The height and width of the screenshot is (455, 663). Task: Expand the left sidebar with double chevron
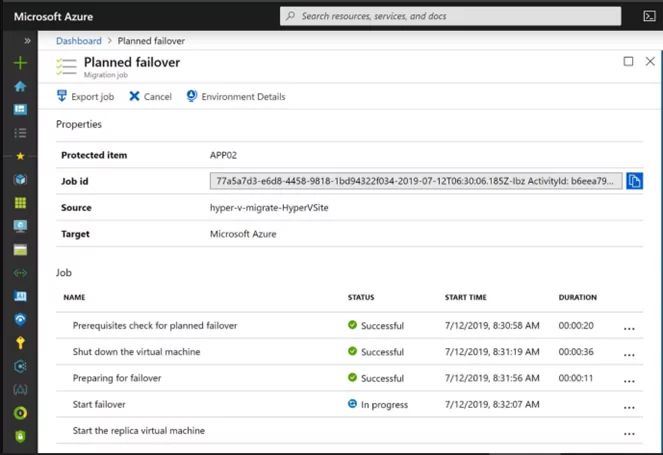[x=27, y=41]
